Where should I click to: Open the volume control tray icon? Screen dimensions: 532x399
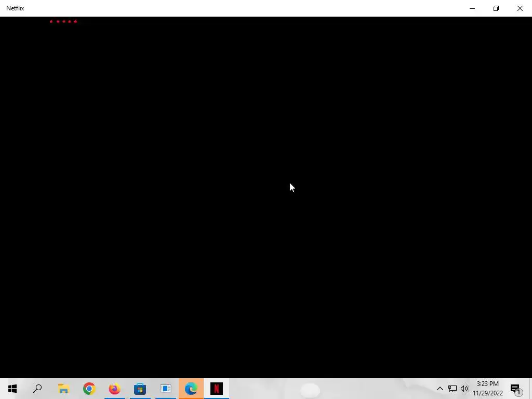coord(464,389)
